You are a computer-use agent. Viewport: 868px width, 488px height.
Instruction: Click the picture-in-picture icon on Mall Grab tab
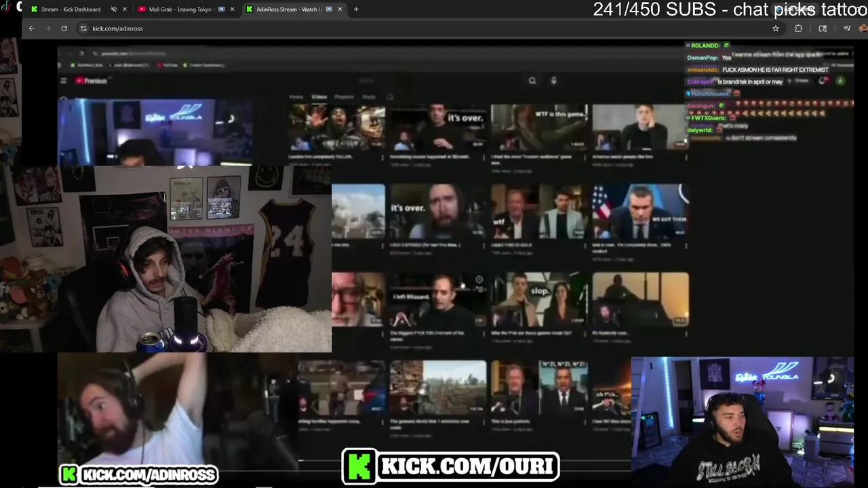(221, 9)
